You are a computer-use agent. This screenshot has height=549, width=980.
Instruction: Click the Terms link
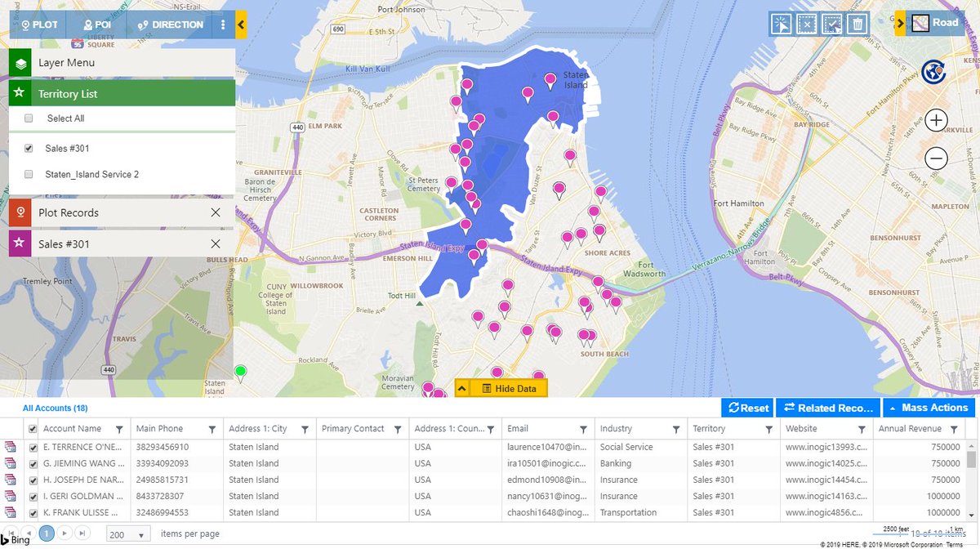click(955, 544)
